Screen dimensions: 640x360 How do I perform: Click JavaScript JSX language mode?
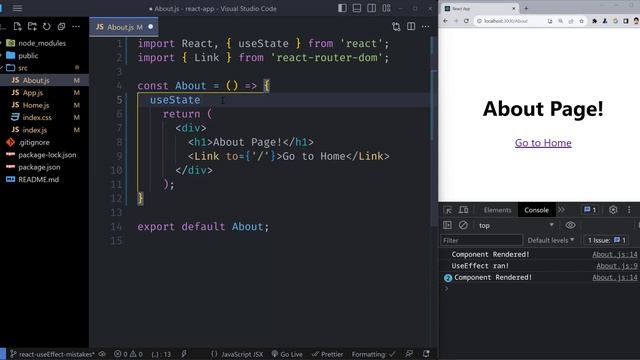pyautogui.click(x=237, y=354)
